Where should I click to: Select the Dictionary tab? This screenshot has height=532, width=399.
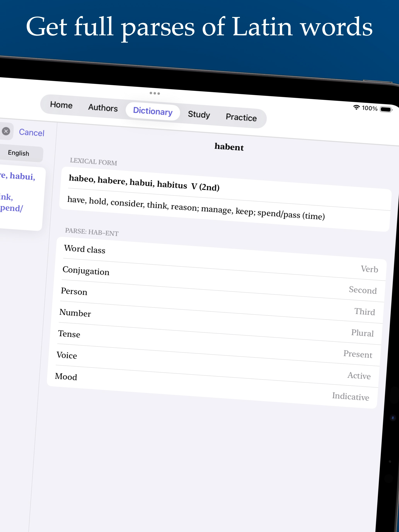click(x=153, y=111)
